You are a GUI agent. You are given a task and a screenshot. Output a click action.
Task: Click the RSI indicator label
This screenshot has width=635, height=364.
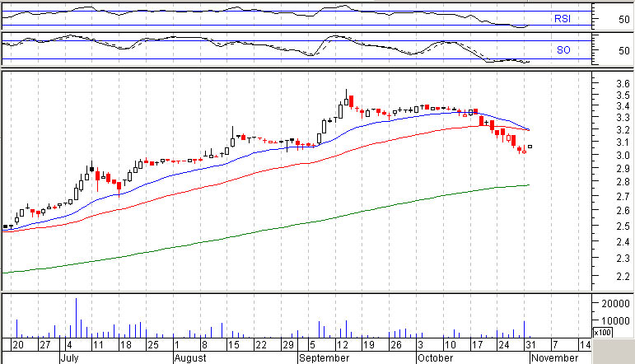(x=562, y=19)
